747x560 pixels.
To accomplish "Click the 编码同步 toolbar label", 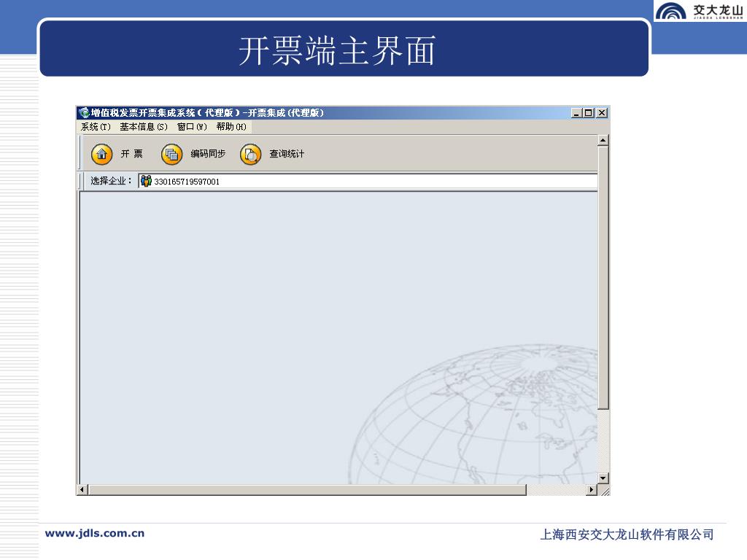I will [208, 154].
